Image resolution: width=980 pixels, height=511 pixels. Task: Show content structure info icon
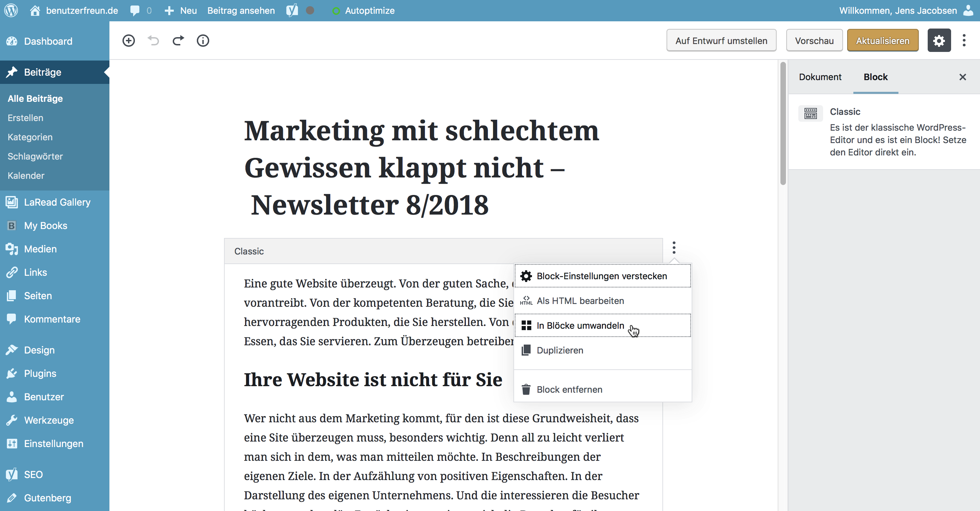click(x=203, y=40)
